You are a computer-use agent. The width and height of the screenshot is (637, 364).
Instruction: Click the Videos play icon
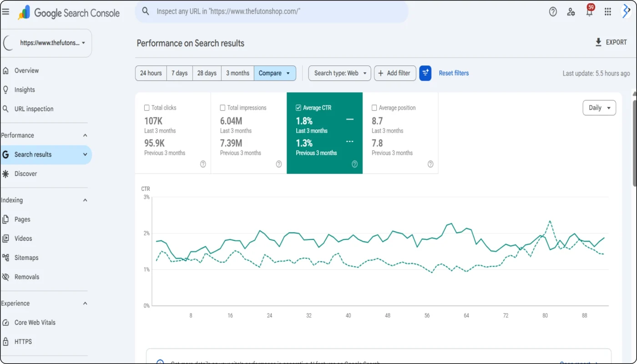point(6,238)
